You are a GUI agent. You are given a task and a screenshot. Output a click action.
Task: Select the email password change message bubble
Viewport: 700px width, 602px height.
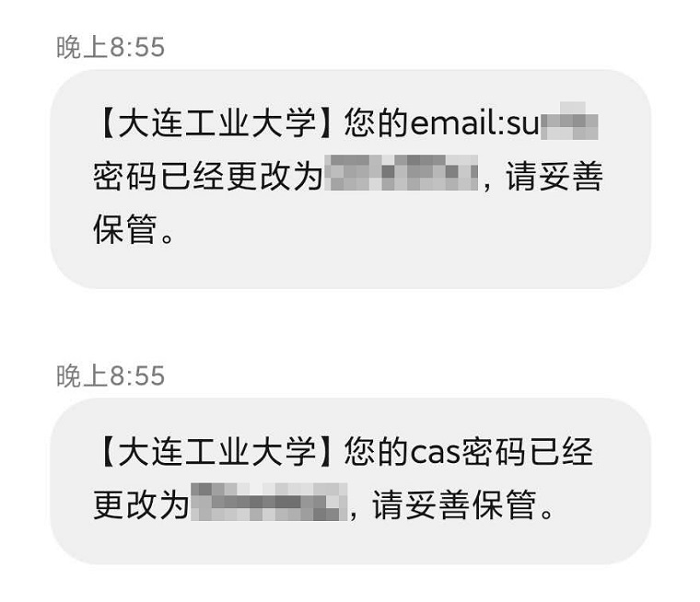350,179
